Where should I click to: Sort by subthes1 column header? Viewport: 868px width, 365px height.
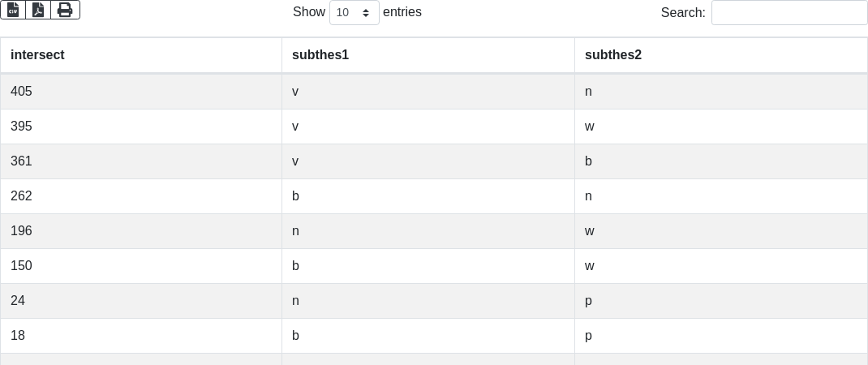pyautogui.click(x=320, y=55)
